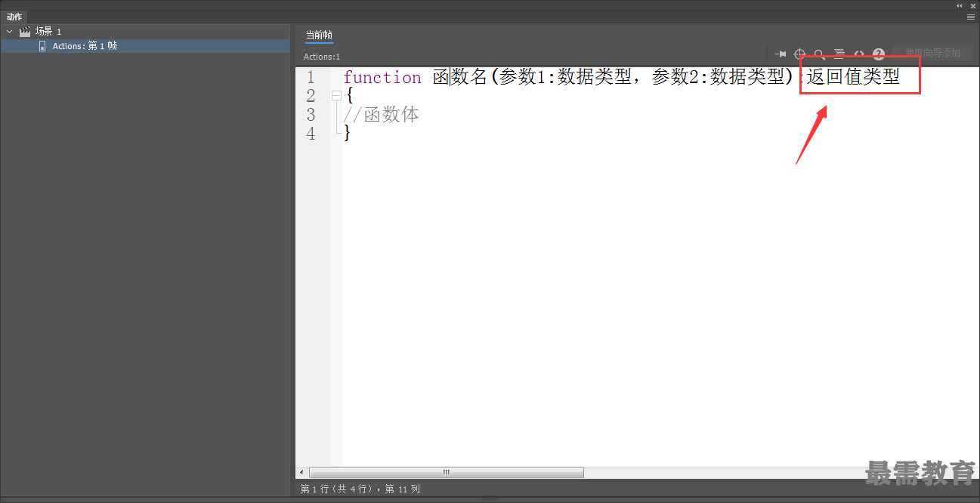Click the format code icon
This screenshot has height=503, width=980.
(839, 54)
